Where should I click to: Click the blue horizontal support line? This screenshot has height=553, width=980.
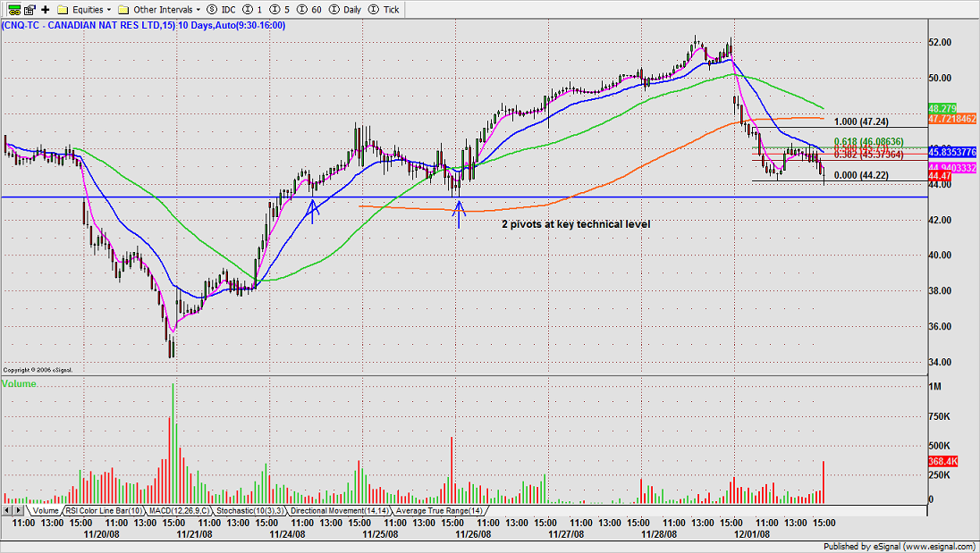point(464,197)
